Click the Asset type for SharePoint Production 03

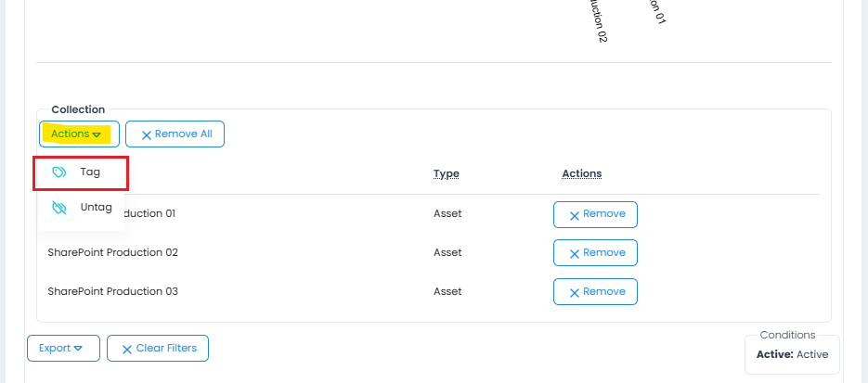click(447, 291)
